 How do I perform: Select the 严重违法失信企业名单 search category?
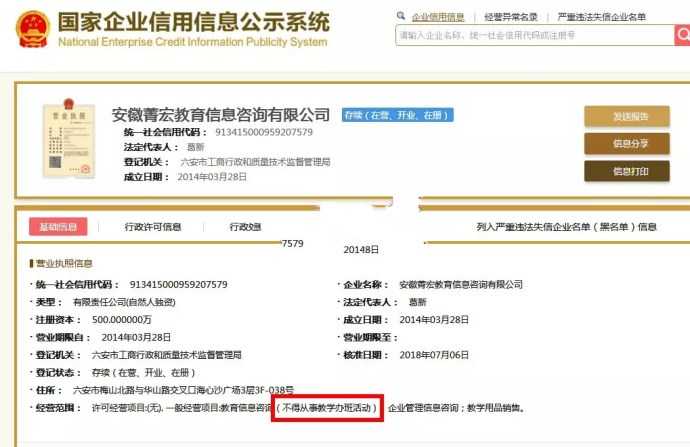point(602,17)
